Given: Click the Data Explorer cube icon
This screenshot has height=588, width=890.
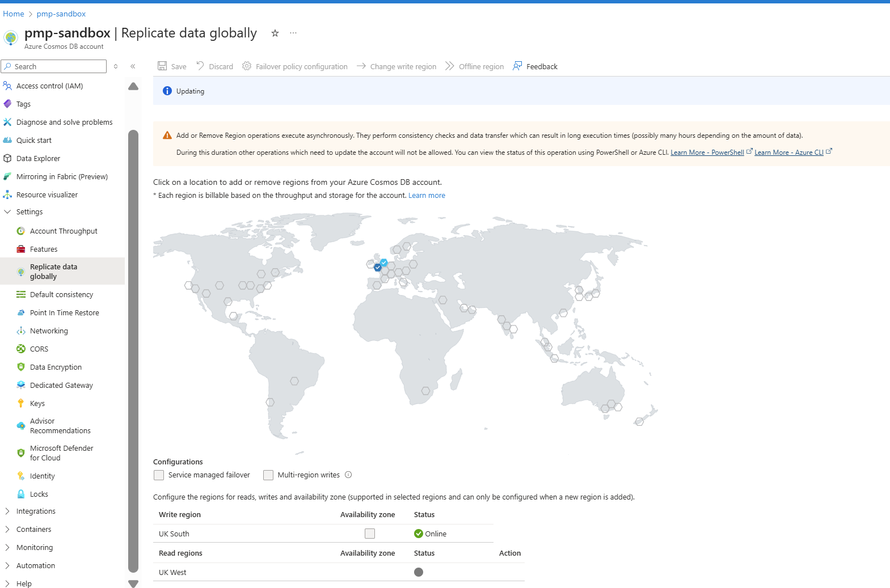Looking at the screenshot, I should click(7, 158).
